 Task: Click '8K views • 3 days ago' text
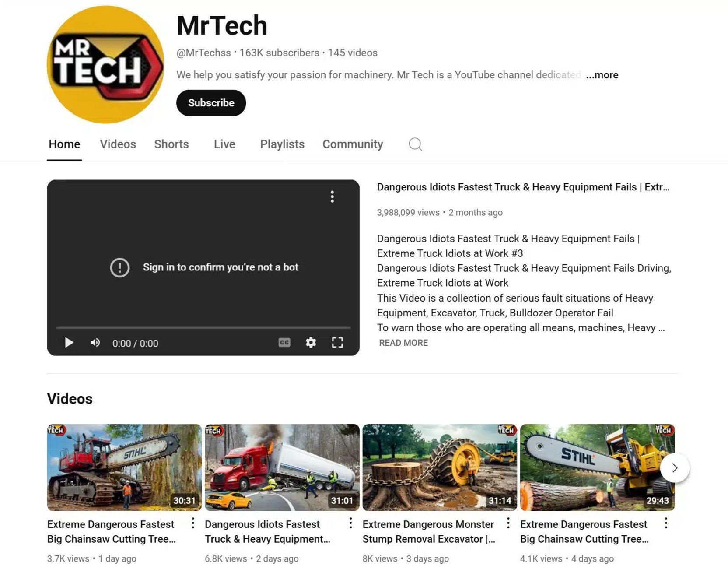[x=406, y=559]
